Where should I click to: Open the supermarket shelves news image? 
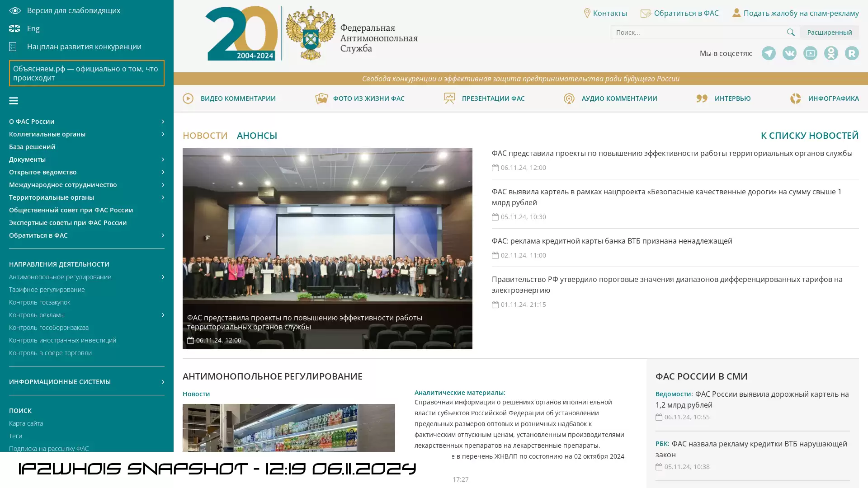[x=288, y=428]
